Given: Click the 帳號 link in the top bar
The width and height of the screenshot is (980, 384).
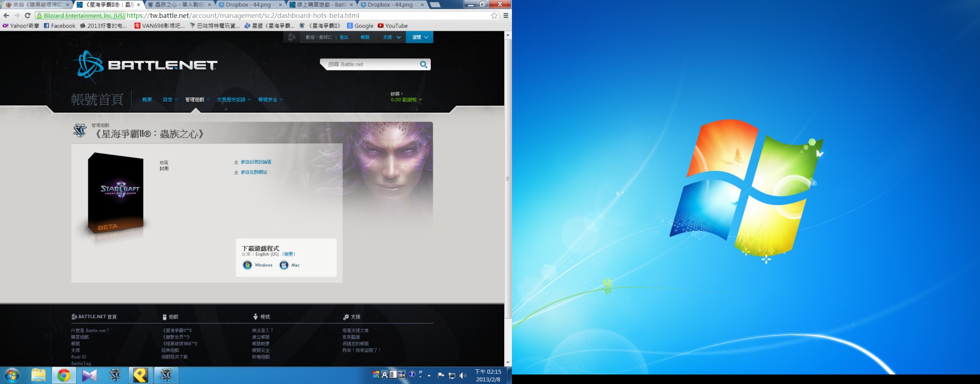Looking at the screenshot, I should [365, 37].
